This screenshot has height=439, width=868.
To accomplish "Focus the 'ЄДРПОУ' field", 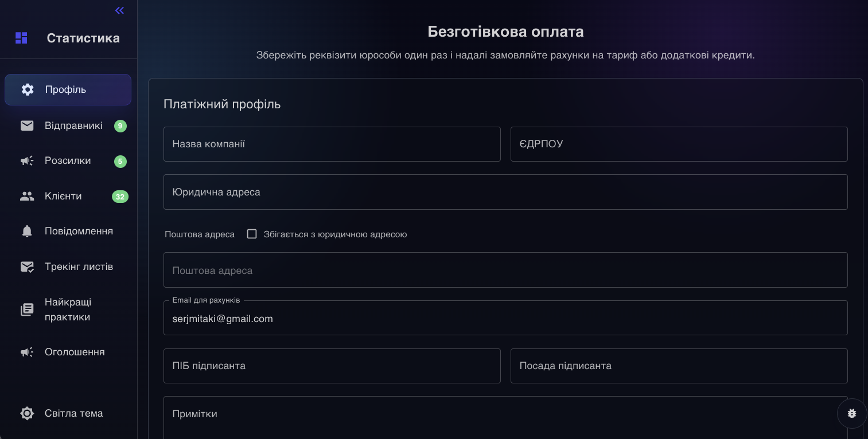I will click(x=679, y=144).
